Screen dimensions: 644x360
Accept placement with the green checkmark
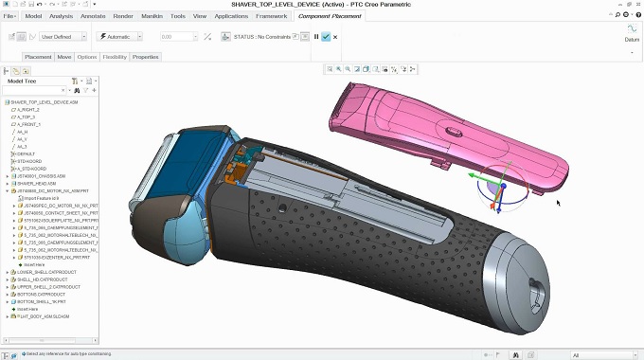pos(326,37)
